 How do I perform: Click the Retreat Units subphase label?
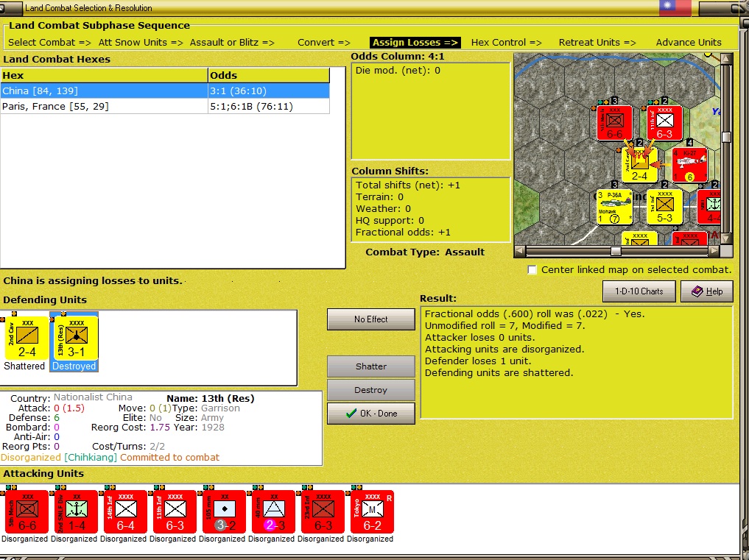point(597,43)
